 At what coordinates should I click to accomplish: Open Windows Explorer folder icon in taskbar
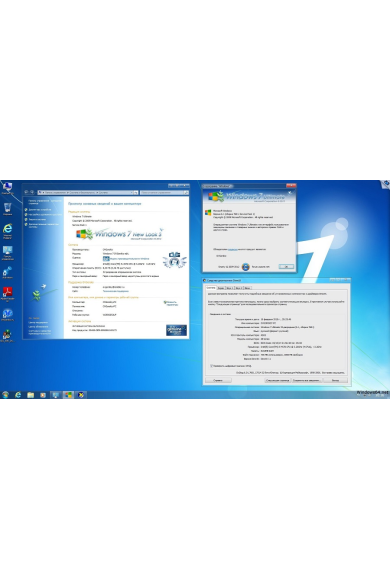(30, 395)
